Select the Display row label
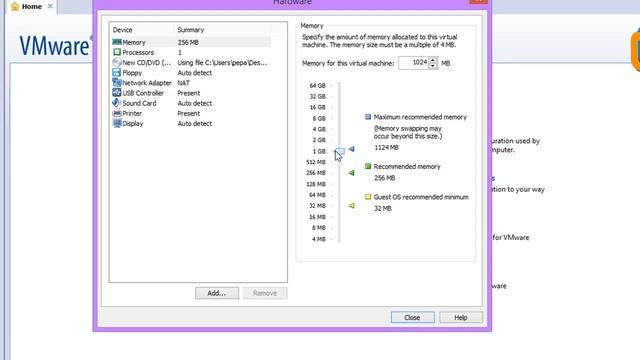This screenshot has width=640, height=360. [x=133, y=124]
